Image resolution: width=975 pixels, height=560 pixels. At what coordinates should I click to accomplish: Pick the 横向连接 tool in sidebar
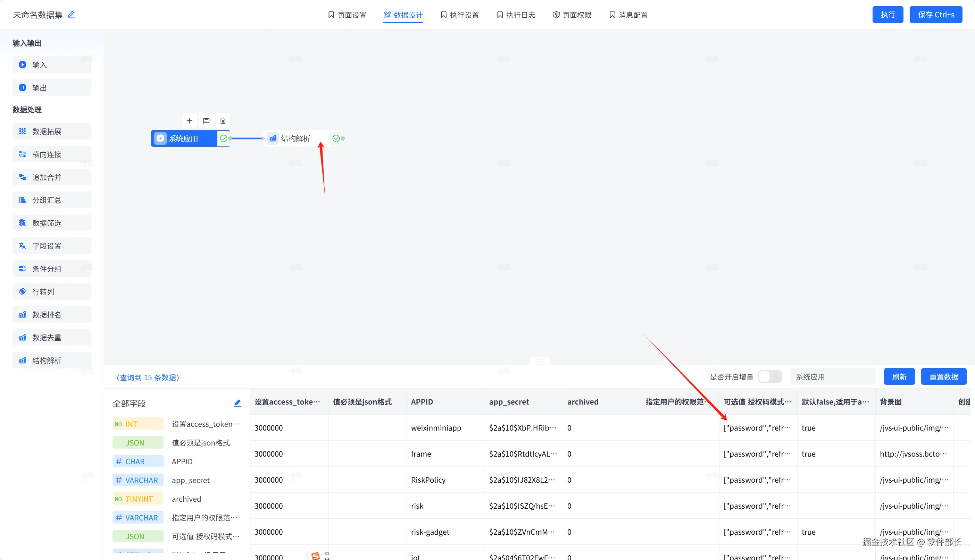52,154
